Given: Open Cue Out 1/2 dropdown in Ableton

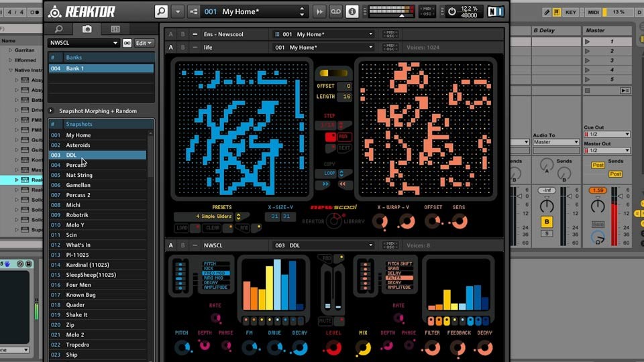Looking at the screenshot, I should pyautogui.click(x=607, y=134).
